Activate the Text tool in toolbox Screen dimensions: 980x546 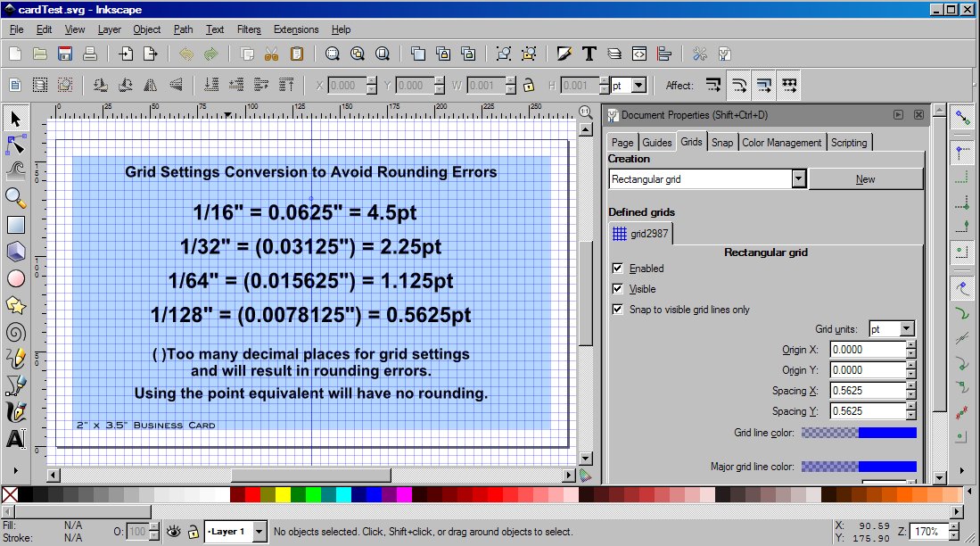coord(16,439)
